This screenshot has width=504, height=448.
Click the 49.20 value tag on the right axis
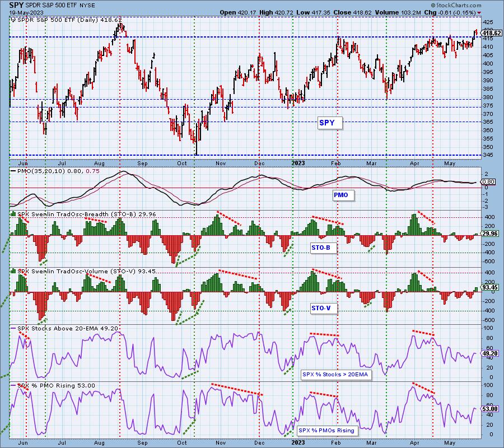pos(490,353)
